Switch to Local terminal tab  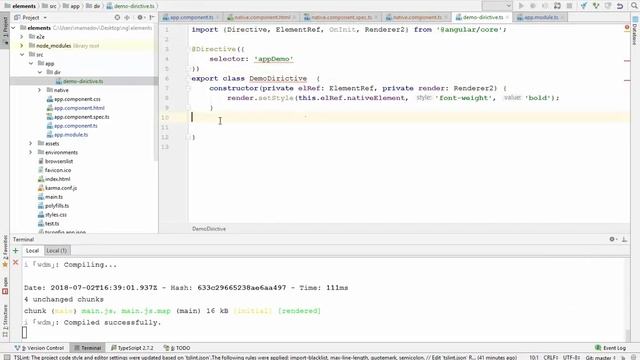32,251
